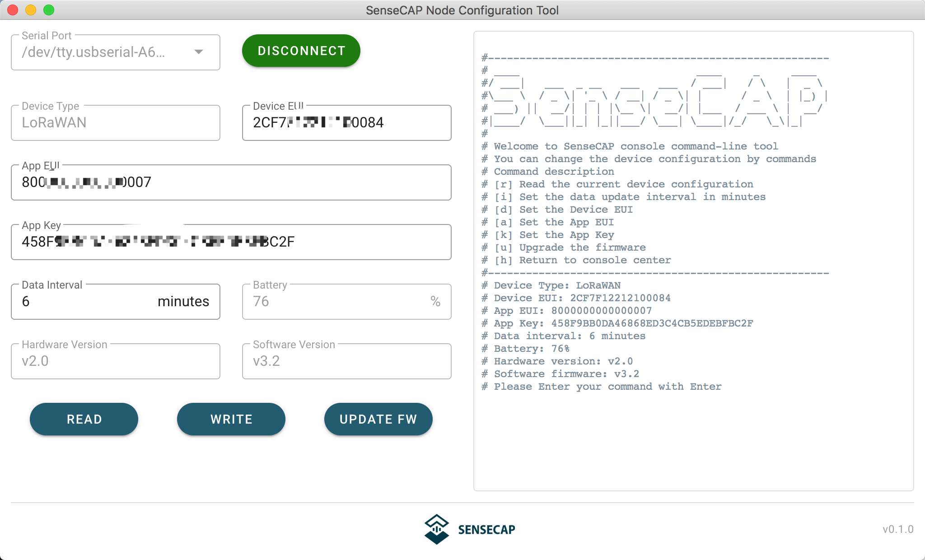
Task: Focus the Device EUI input field
Action: click(346, 123)
